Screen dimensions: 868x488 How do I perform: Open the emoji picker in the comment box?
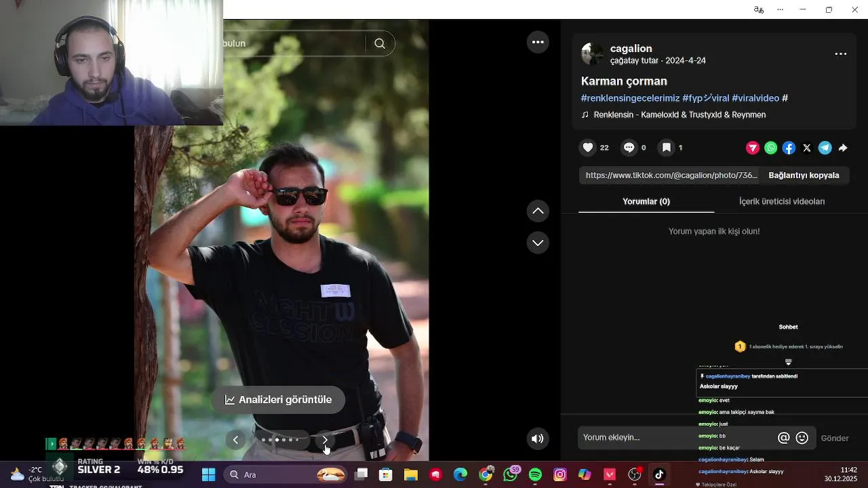pos(802,438)
